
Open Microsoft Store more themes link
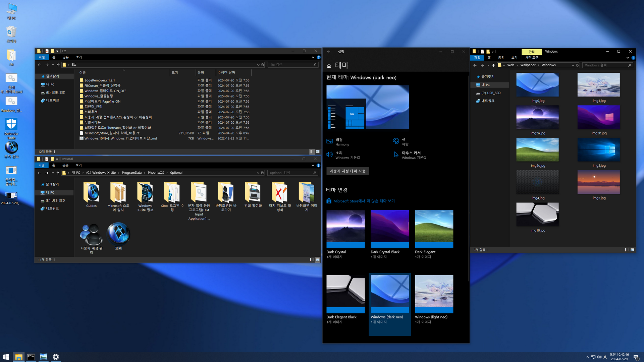(364, 201)
